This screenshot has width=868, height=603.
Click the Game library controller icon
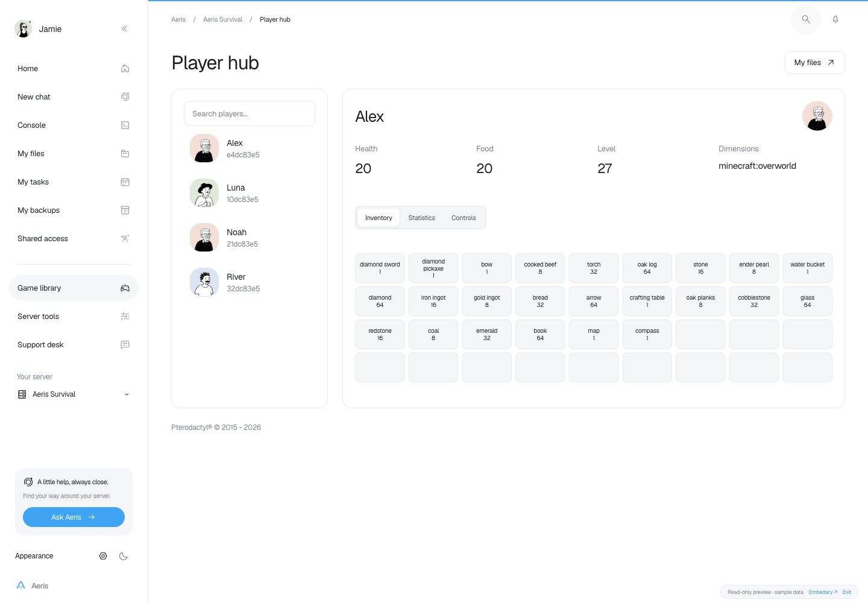(125, 288)
